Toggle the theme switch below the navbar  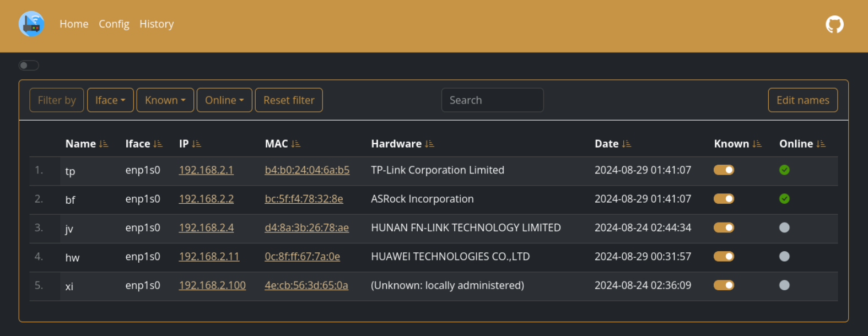pyautogui.click(x=29, y=66)
